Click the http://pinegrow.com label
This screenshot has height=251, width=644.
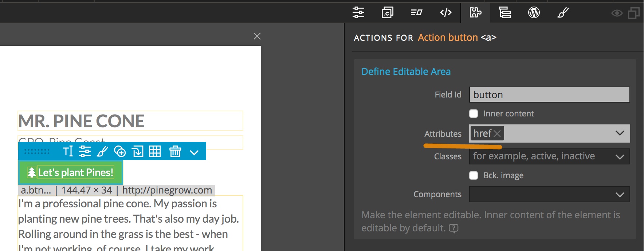pos(167,190)
